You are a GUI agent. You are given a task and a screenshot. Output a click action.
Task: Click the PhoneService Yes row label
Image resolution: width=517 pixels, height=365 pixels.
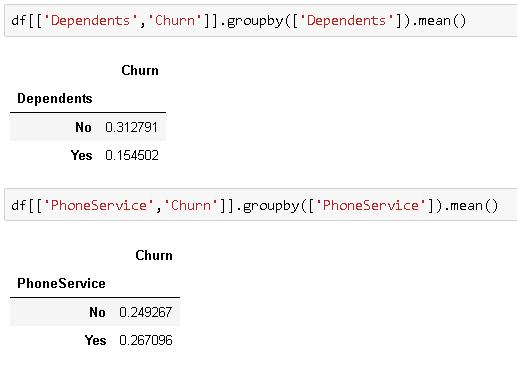point(95,340)
